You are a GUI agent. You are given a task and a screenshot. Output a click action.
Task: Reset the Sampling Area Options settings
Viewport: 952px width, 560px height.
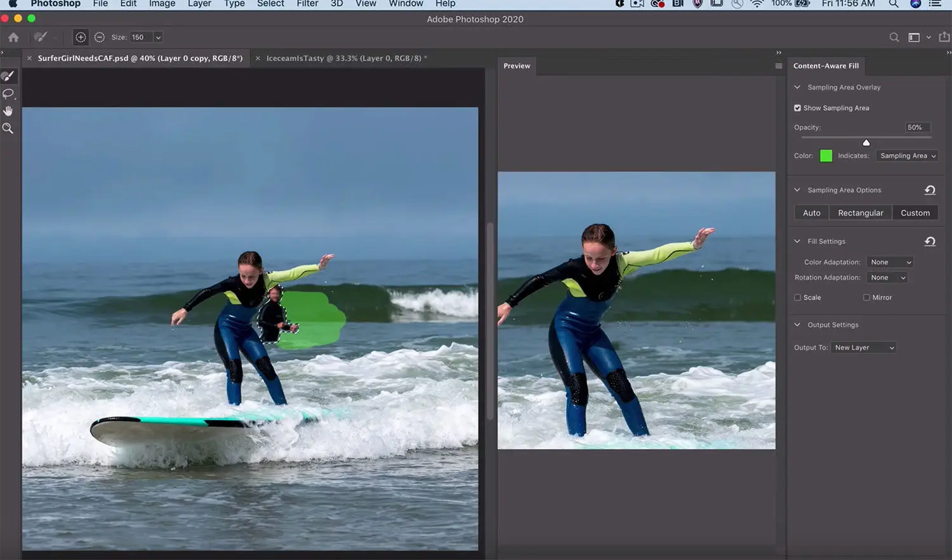[x=930, y=190]
